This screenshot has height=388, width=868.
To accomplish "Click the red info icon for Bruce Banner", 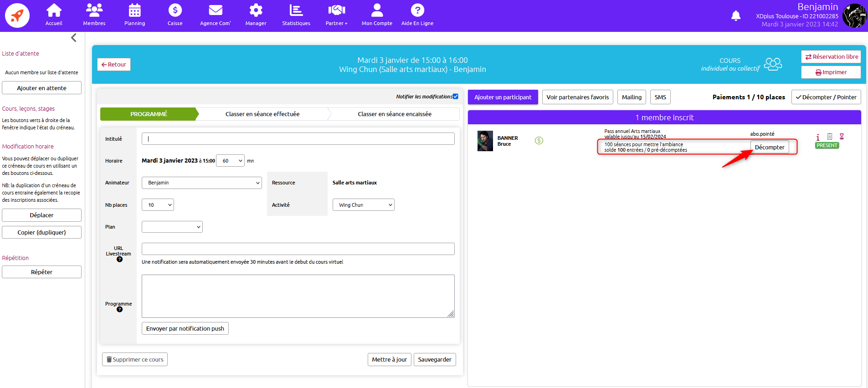I will pos(818,137).
